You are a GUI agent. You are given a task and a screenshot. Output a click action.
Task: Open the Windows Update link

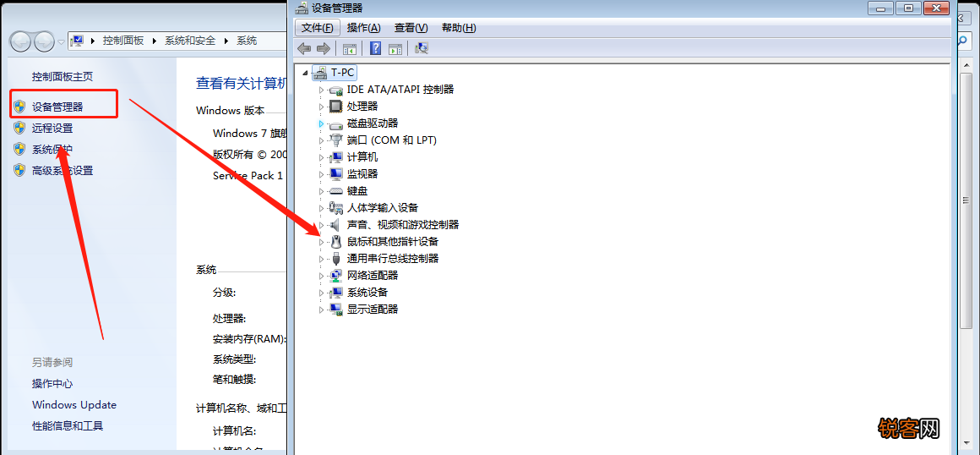(74, 405)
